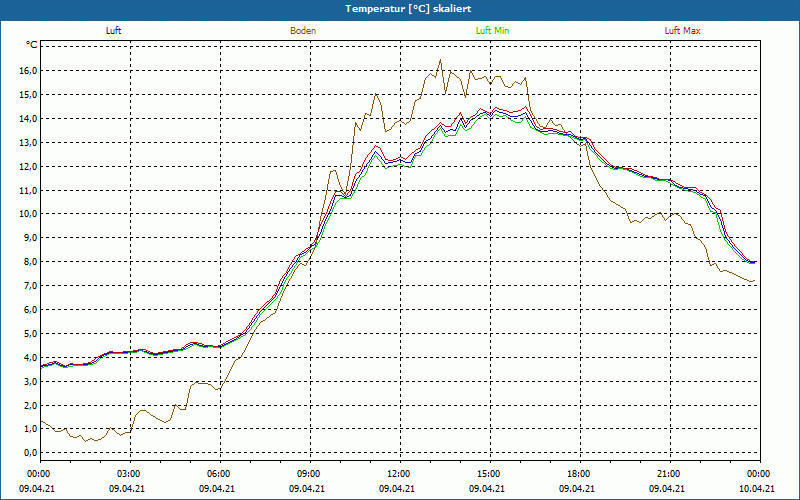Click the 09.04.21 date under 12:00
800x500 pixels.
pyautogui.click(x=396, y=489)
